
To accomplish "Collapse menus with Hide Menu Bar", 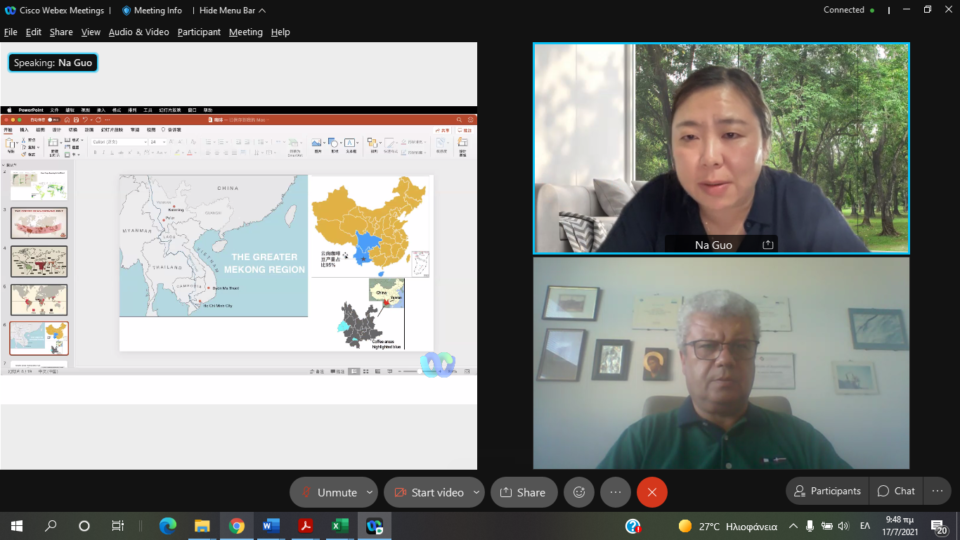I will [232, 10].
